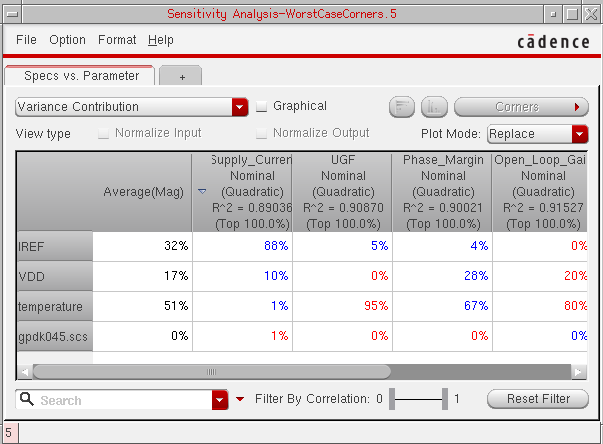
Task: Click the 51% Average cell for temperature
Action: 143,306
